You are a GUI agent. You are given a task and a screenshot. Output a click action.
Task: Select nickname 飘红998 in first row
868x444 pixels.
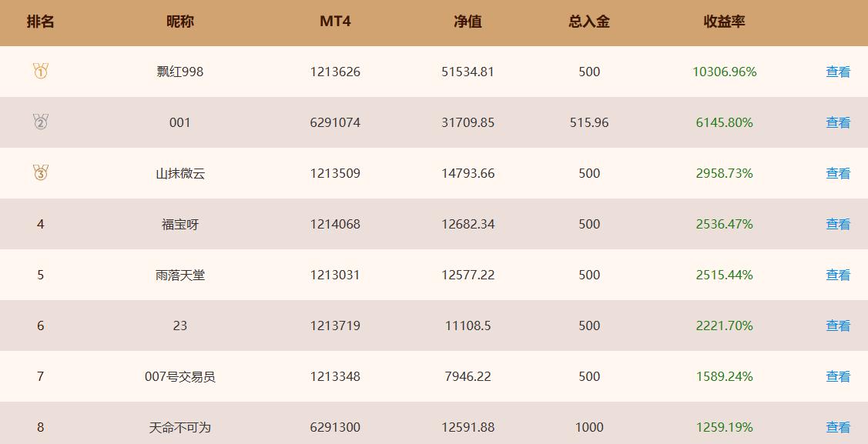point(180,72)
